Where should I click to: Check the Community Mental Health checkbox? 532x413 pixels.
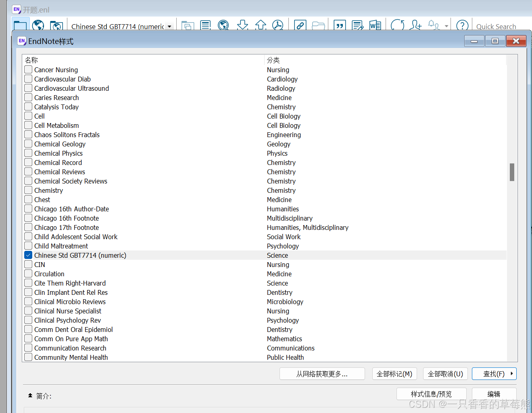28,357
